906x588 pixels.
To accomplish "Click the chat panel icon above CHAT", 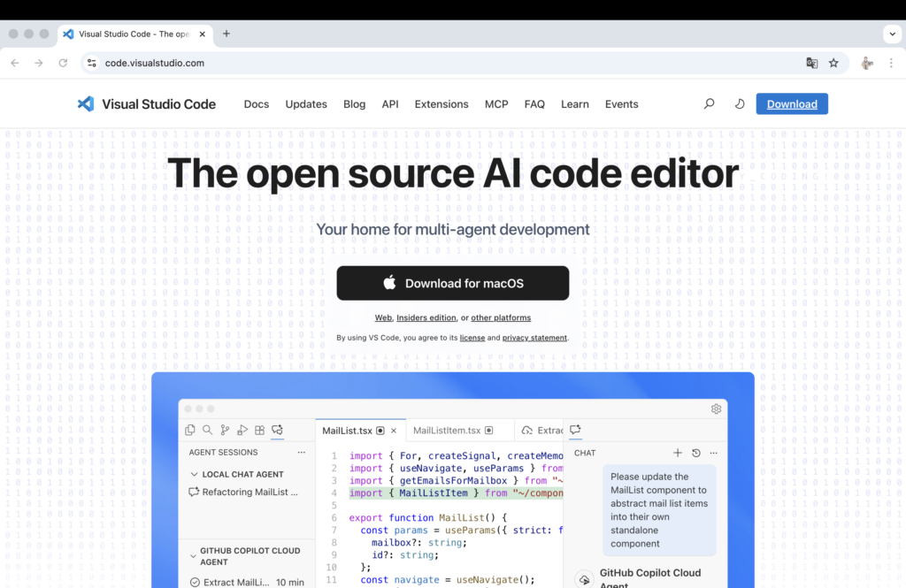I will (x=575, y=429).
